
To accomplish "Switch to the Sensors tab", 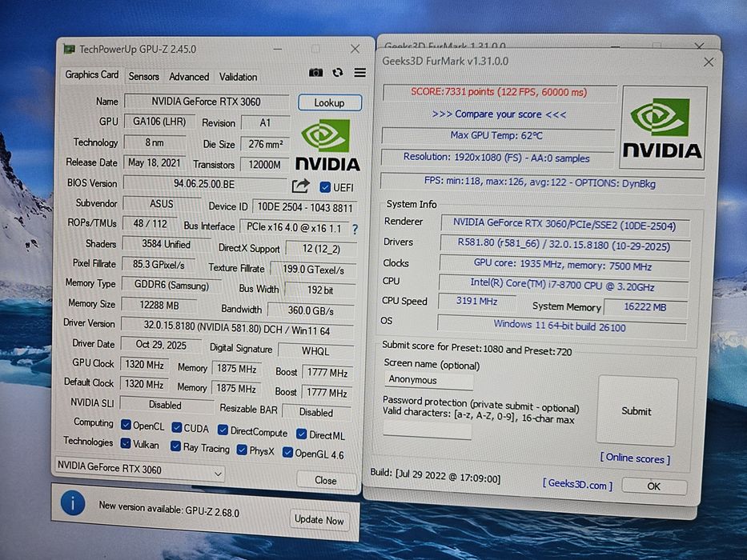I will [x=144, y=76].
